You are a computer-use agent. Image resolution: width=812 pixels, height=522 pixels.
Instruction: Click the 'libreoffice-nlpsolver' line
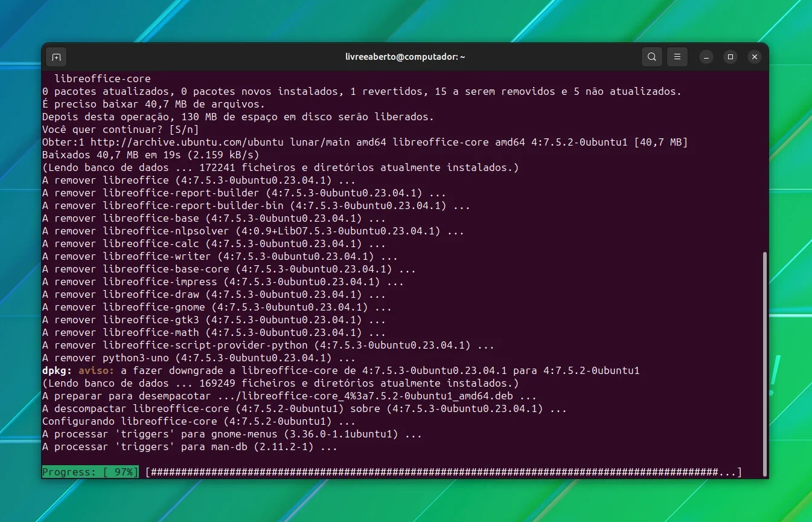pyautogui.click(x=254, y=231)
